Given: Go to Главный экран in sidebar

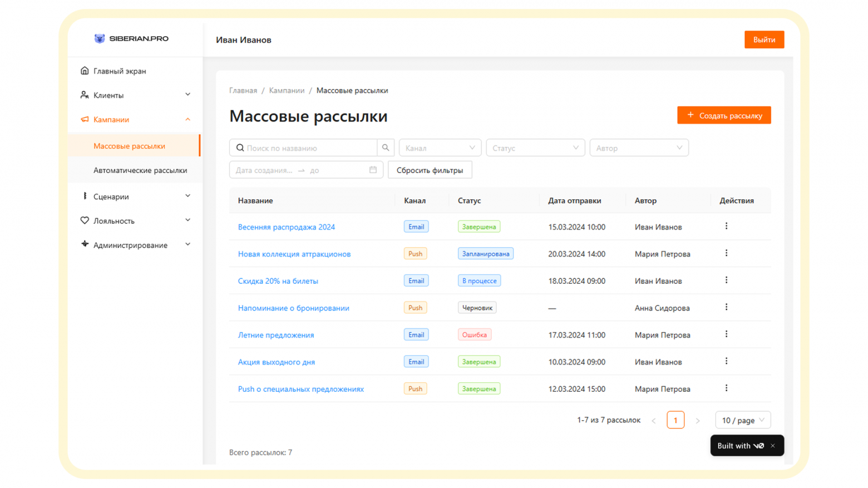Looking at the screenshot, I should 120,71.
